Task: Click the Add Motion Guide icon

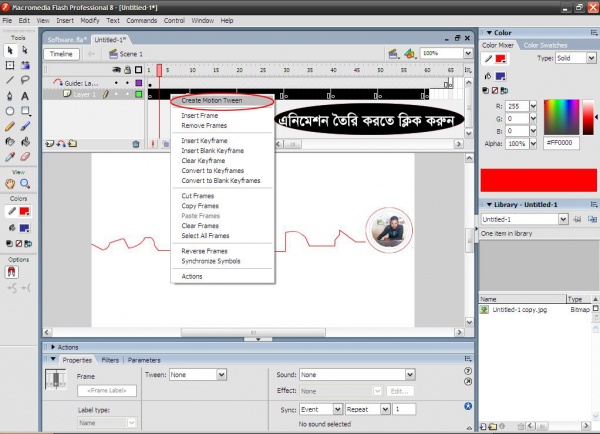Action: [x=61, y=144]
